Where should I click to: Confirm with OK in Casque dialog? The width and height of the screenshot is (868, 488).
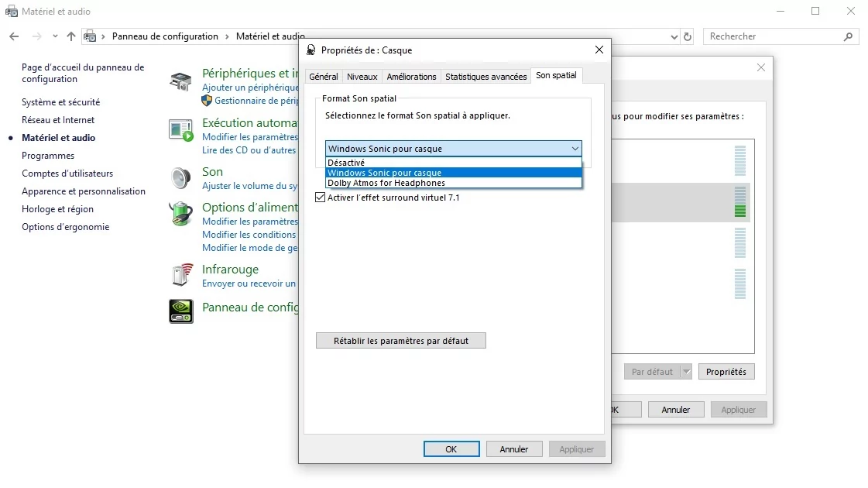click(451, 449)
